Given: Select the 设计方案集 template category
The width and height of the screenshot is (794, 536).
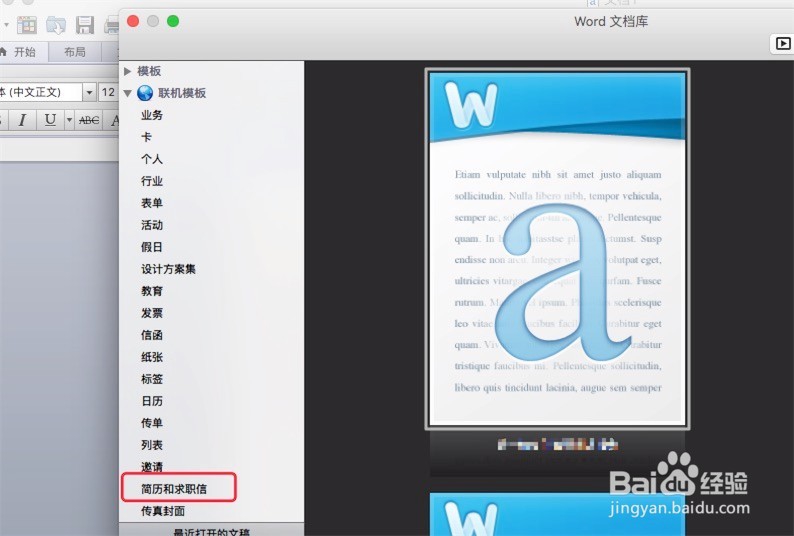Looking at the screenshot, I should 168,269.
